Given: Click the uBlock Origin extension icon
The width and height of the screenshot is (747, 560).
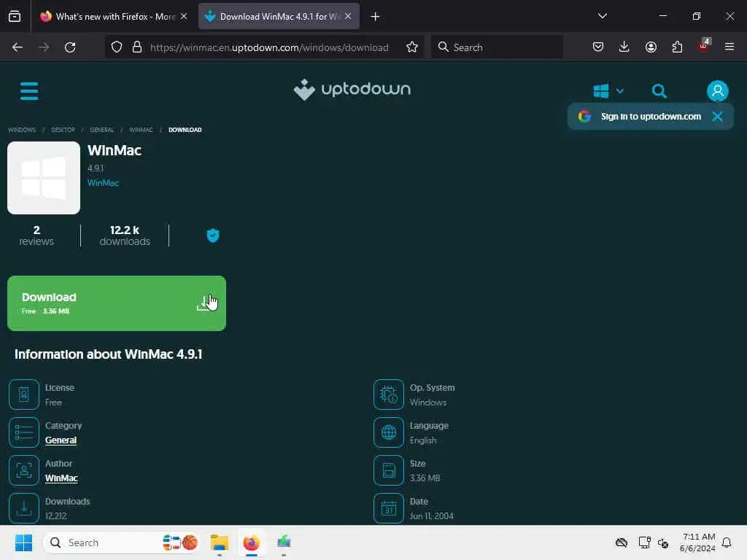Looking at the screenshot, I should click(704, 46).
